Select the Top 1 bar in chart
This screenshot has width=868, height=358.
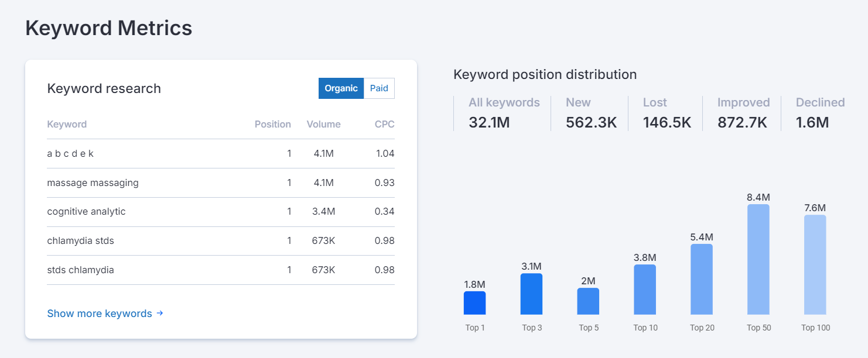click(x=475, y=303)
